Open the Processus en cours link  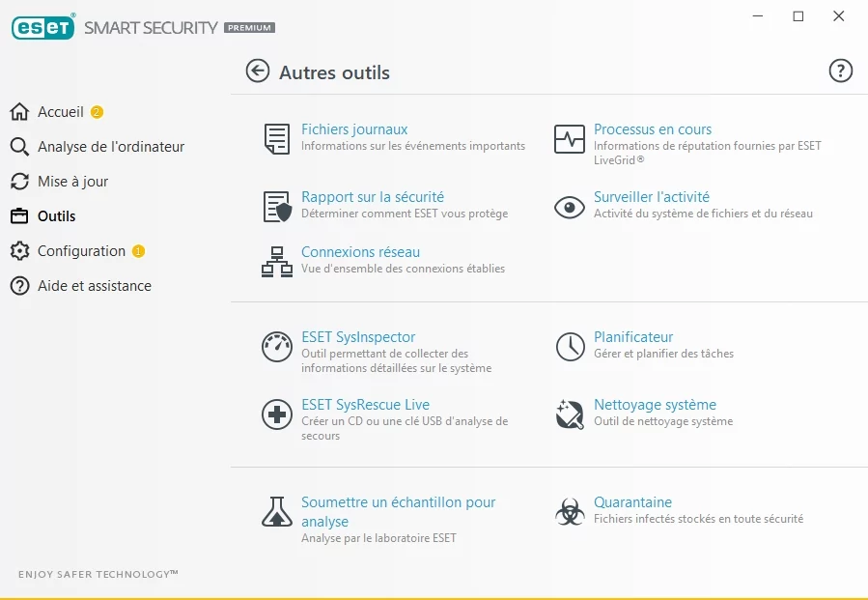click(653, 129)
